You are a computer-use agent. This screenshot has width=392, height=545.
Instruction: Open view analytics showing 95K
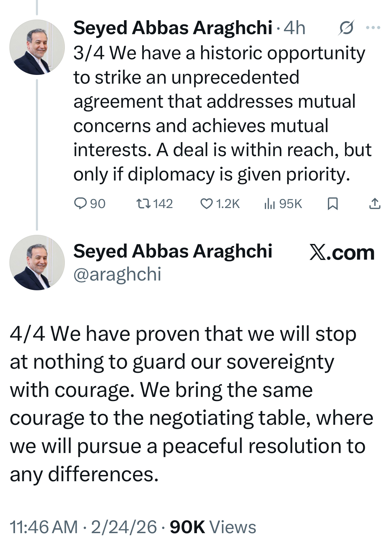[x=269, y=204]
